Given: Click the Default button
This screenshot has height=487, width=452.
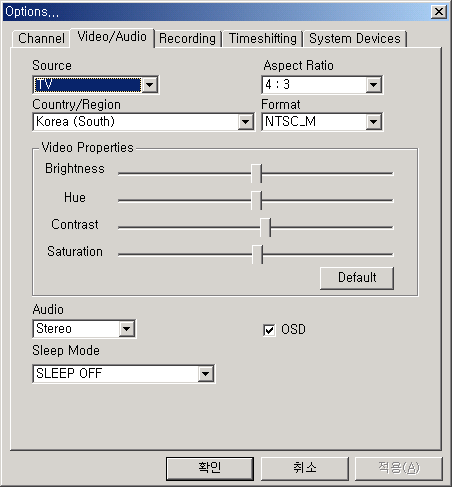Looking at the screenshot, I should [357, 278].
